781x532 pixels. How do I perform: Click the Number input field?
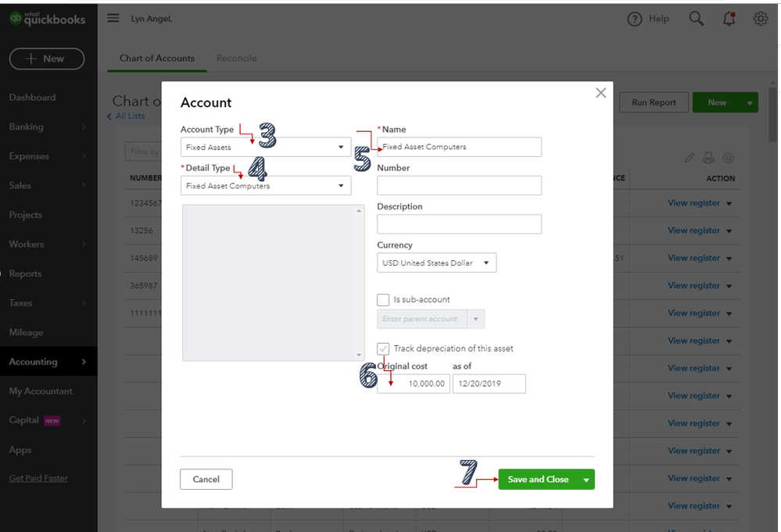point(459,186)
